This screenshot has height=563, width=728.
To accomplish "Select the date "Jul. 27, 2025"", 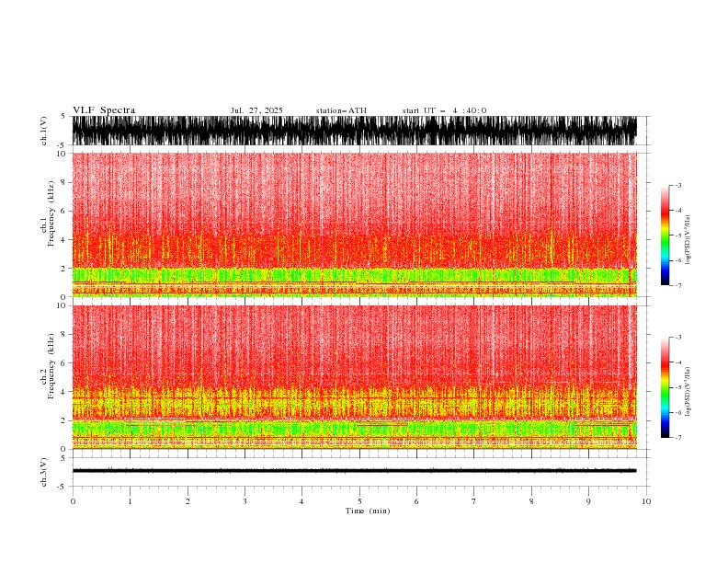I will 256,110.
